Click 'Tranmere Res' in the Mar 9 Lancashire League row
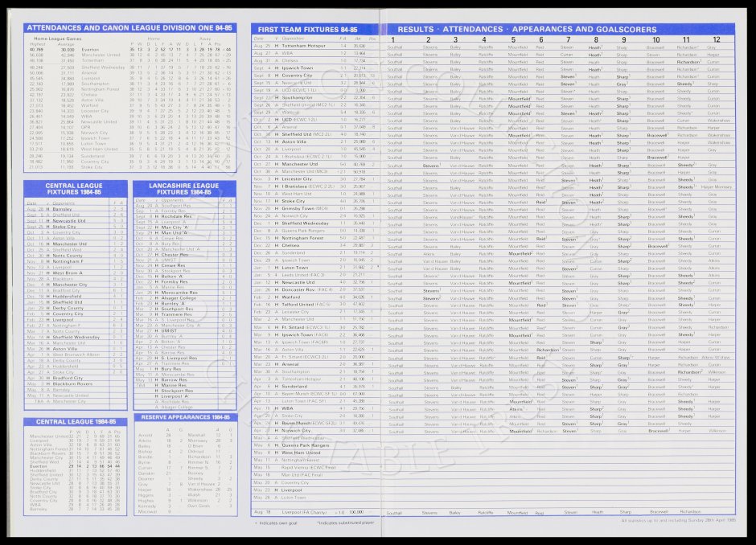This screenshot has width=756, height=545. [x=177, y=314]
